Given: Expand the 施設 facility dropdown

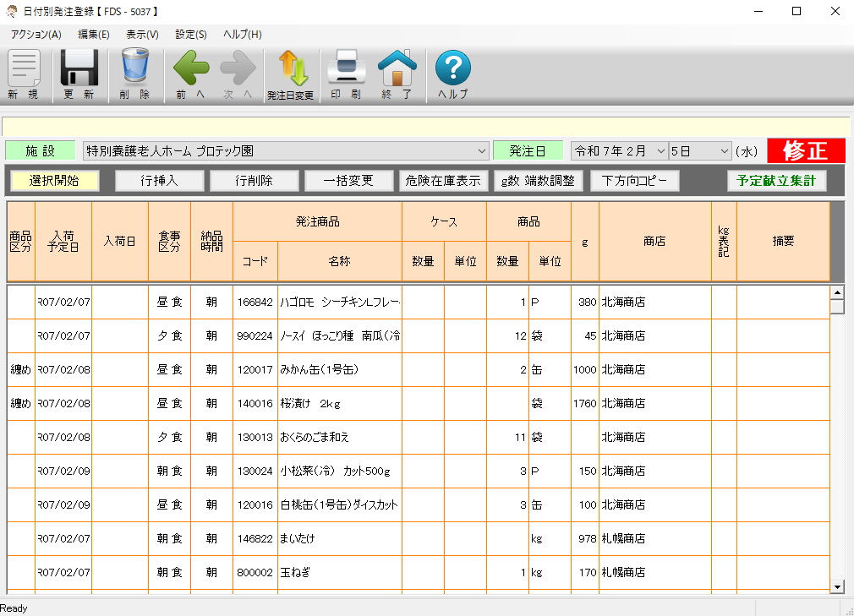Looking at the screenshot, I should pos(482,151).
